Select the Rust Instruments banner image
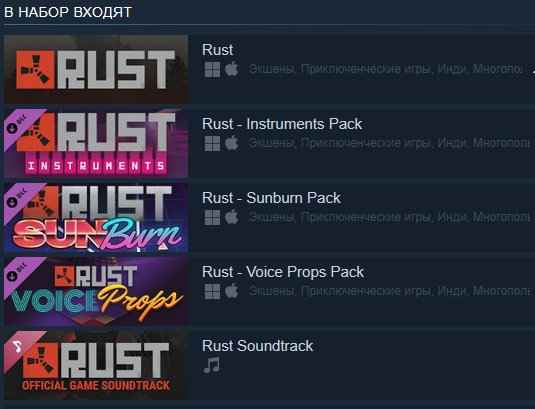 (x=96, y=143)
